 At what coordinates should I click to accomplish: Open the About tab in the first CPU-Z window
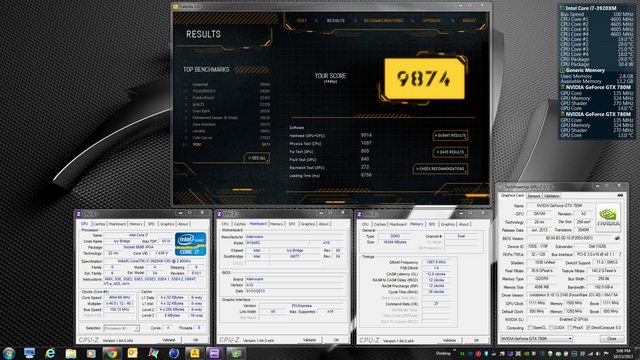[183, 224]
